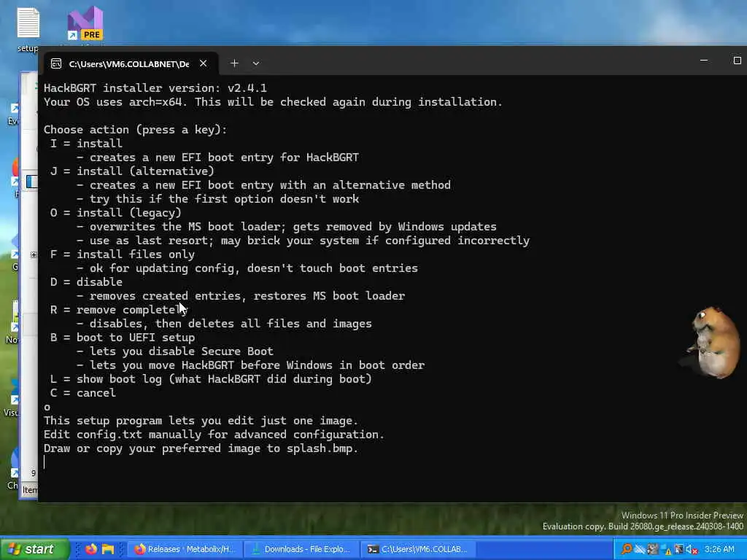
Task: Open the setup text file on desktop
Action: pyautogui.click(x=28, y=28)
